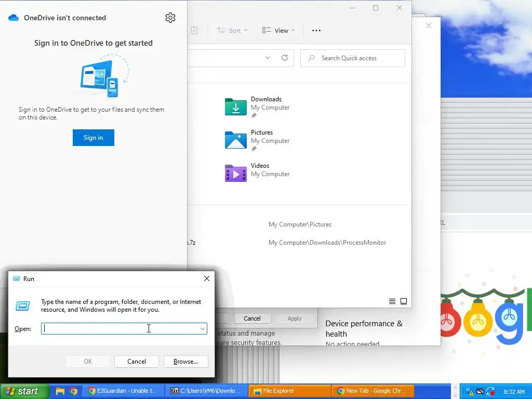This screenshot has width=532, height=399.
Task: Click Browse... in the Run dialog
Action: [x=185, y=362]
